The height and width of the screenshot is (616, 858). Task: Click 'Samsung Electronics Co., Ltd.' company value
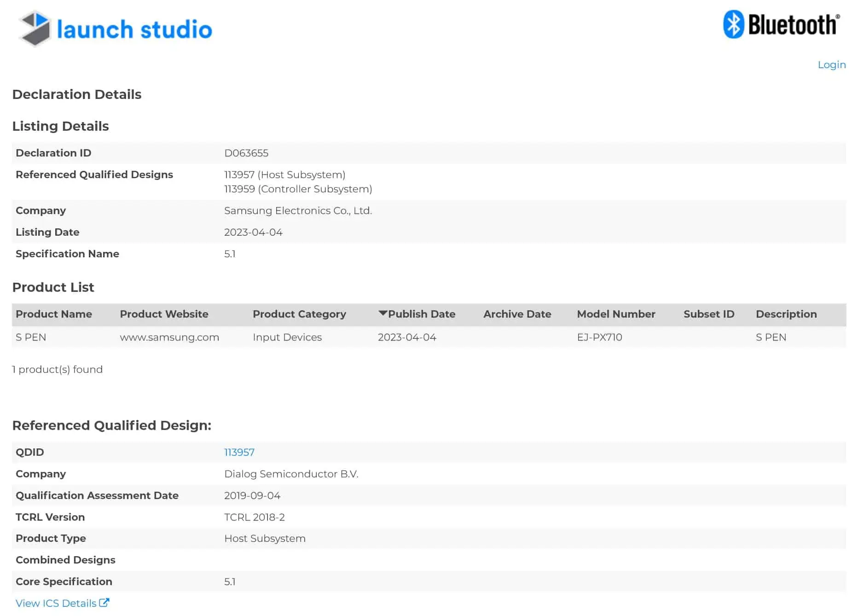[298, 210]
